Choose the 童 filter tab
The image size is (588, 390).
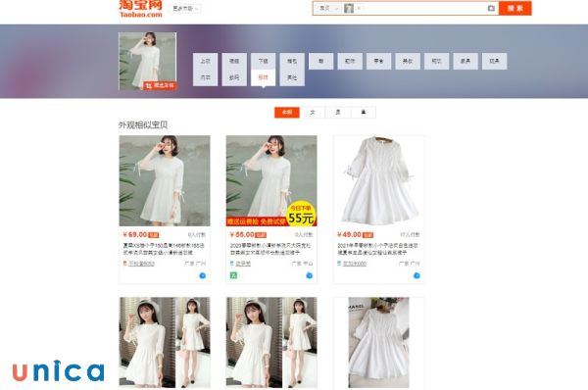[x=364, y=112]
